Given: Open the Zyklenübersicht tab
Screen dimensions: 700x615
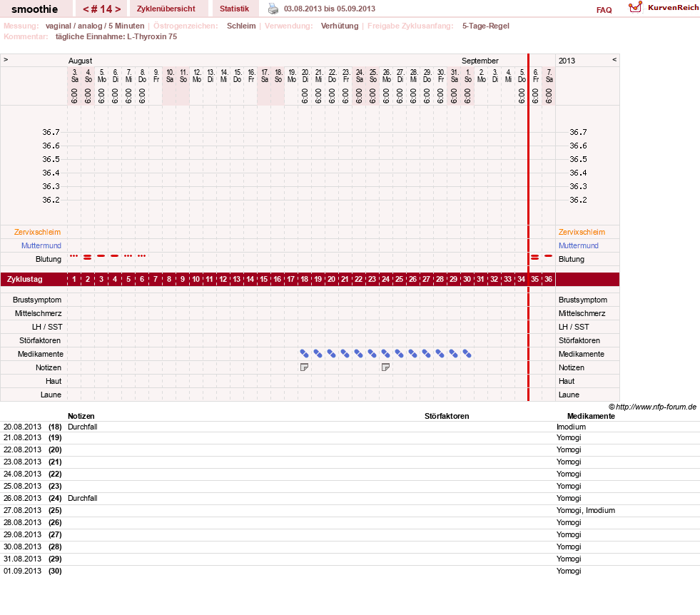Looking at the screenshot, I should (166, 9).
